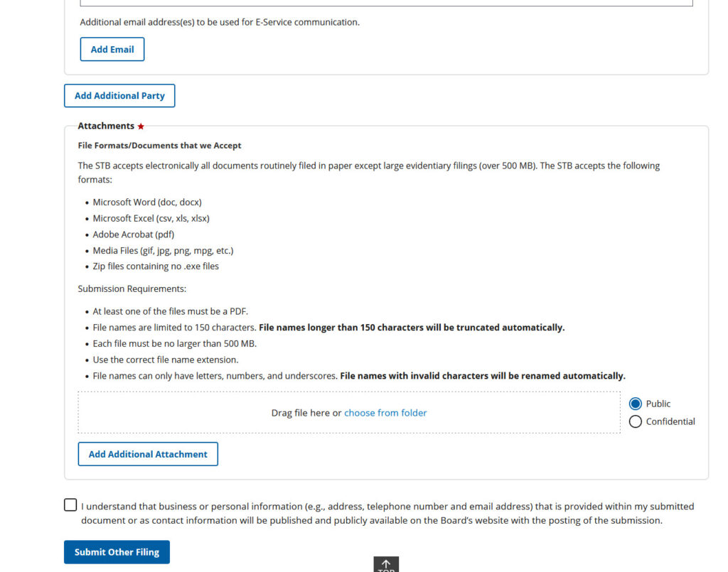The image size is (728, 572).
Task: Select the Confidential radio button
Action: point(636,421)
